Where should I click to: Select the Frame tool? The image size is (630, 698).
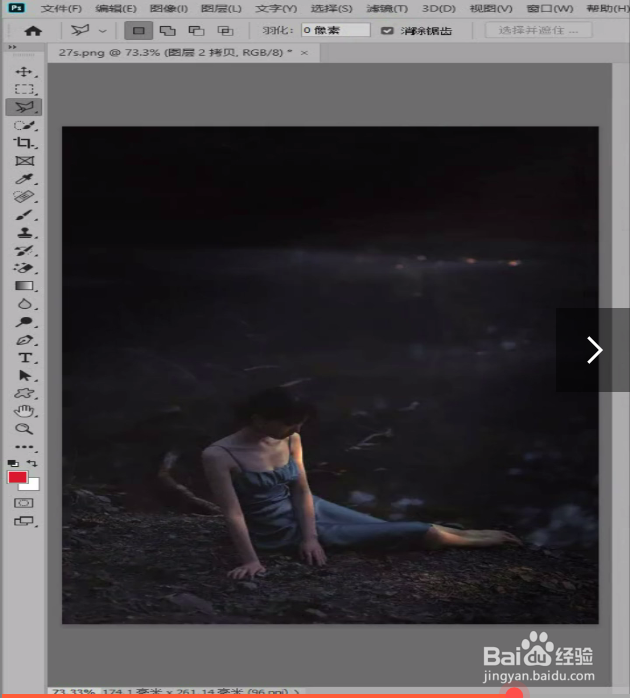click(x=24, y=161)
